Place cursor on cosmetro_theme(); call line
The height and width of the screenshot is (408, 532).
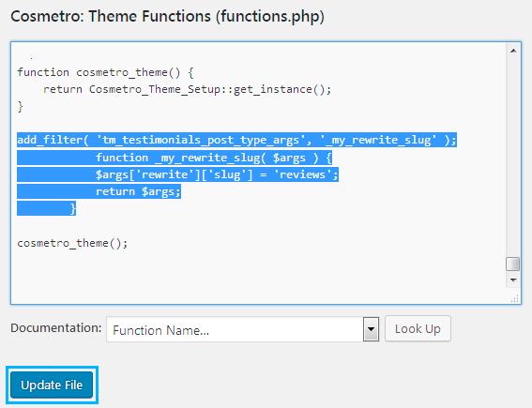coord(72,243)
